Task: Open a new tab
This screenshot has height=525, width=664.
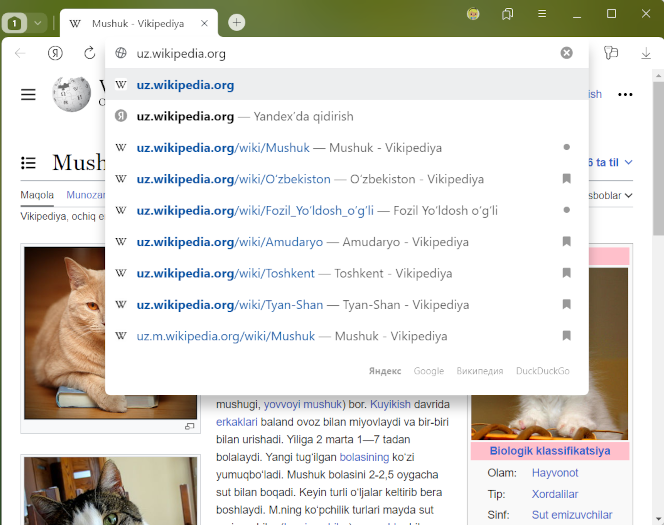Action: click(236, 22)
